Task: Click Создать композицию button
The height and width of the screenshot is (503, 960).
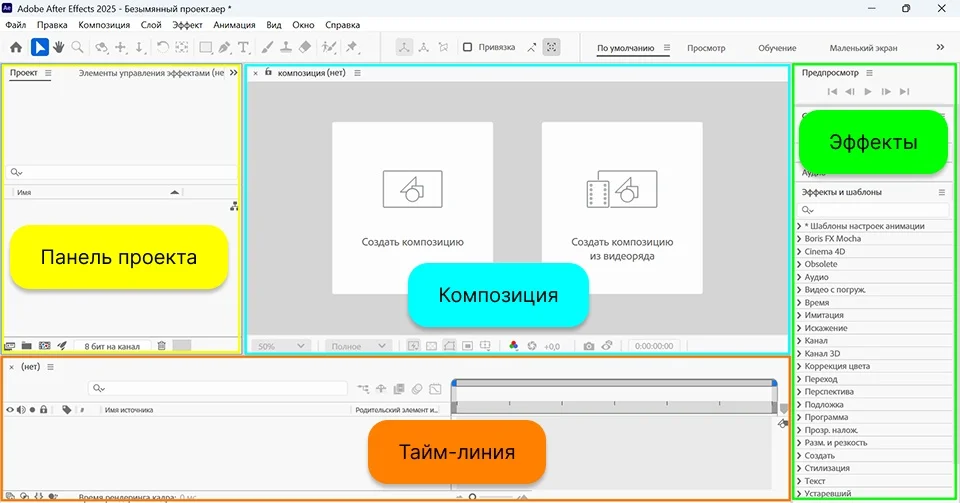Action: click(x=412, y=208)
